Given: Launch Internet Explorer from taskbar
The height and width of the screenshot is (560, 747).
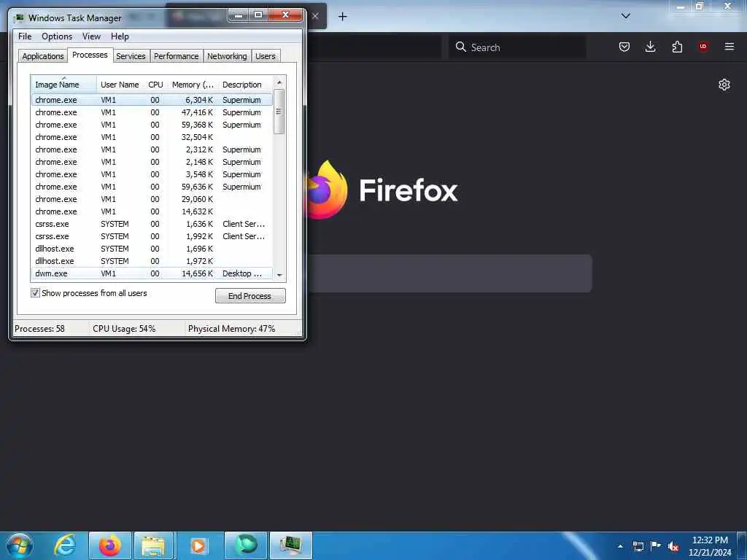Looking at the screenshot, I should tap(65, 545).
